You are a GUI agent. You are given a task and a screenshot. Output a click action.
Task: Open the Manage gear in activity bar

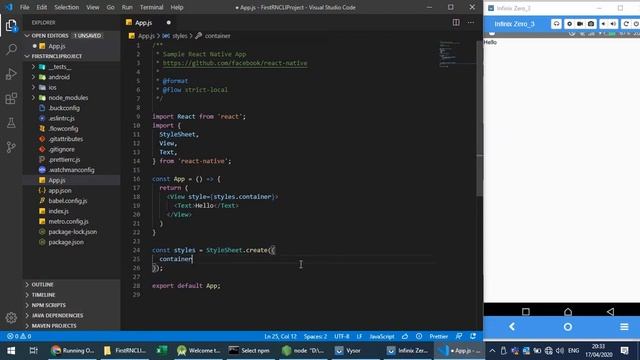click(11, 317)
